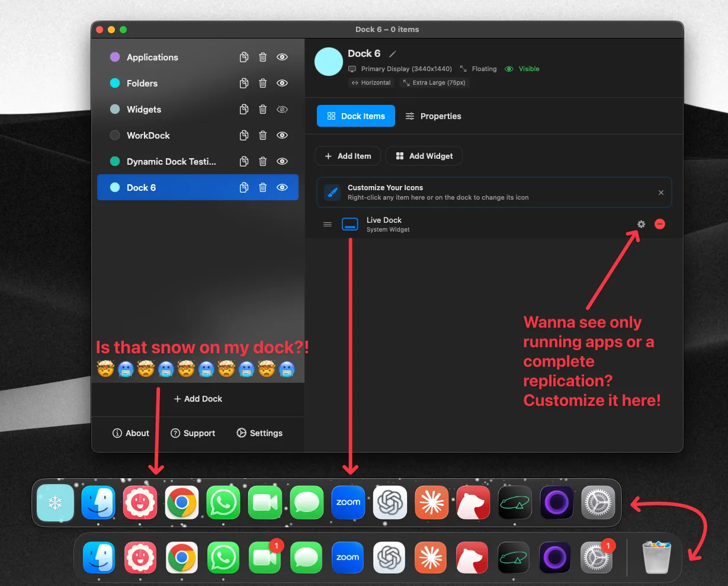Image resolution: width=728 pixels, height=586 pixels.
Task: Remove the Live Dock widget
Action: pos(660,224)
